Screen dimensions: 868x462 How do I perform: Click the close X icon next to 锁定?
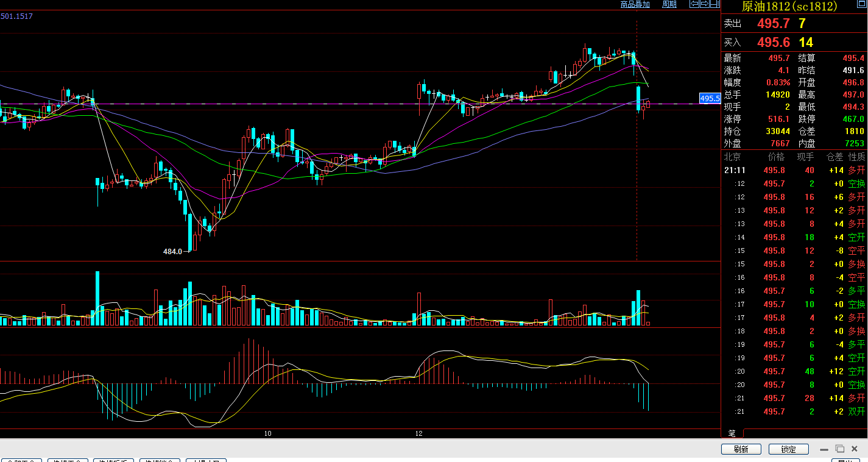point(855,449)
